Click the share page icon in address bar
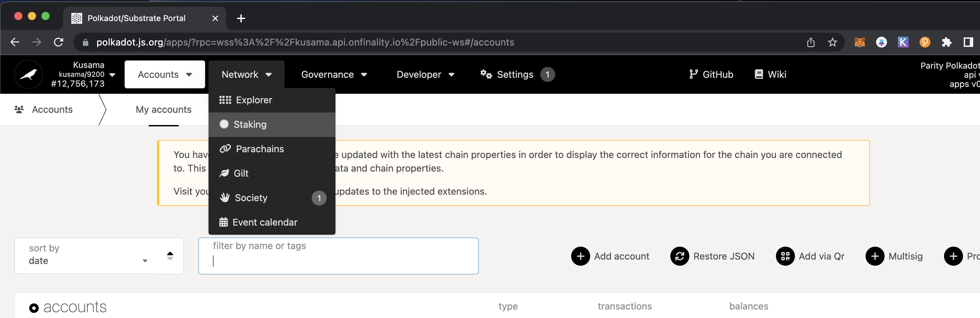This screenshot has width=980, height=318. (811, 42)
